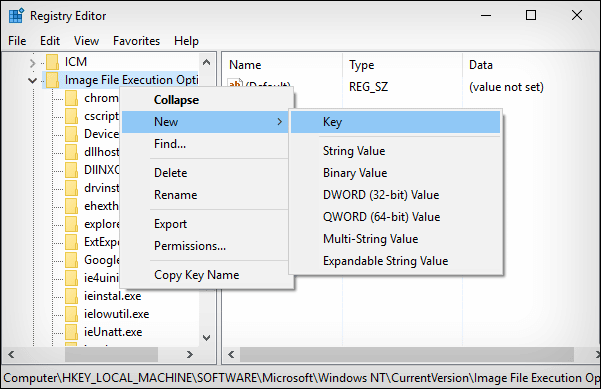Click the tree pane horizontal scrollbar thumb
Screen dimensions: 601x389
[111, 355]
